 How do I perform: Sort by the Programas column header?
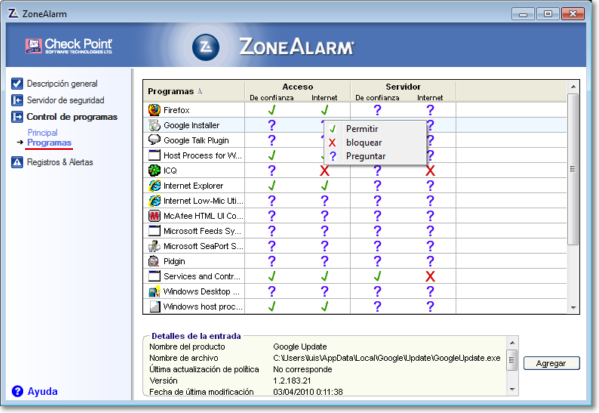[x=194, y=91]
